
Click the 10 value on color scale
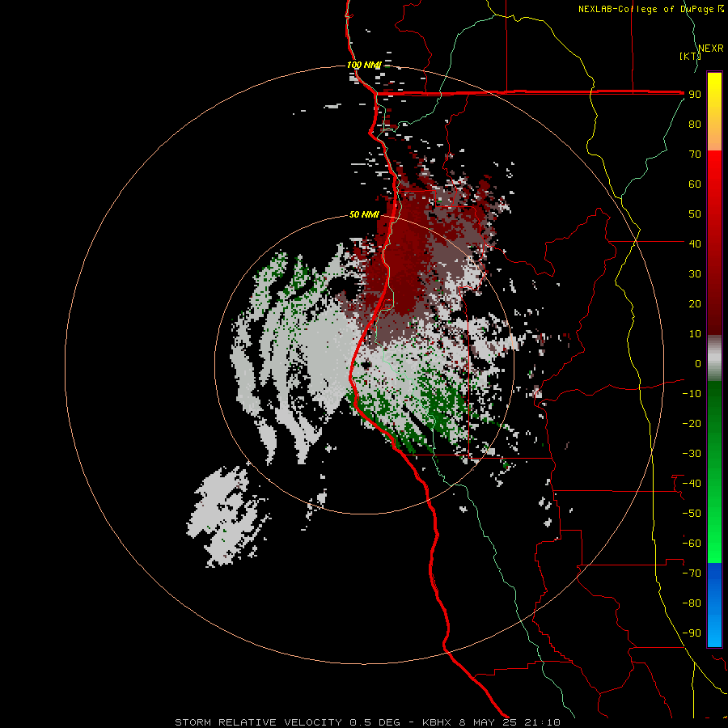point(695,334)
